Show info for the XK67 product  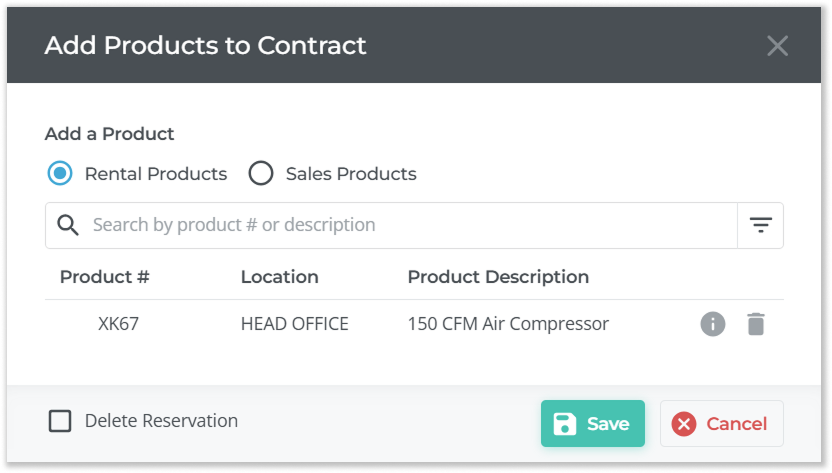pos(712,324)
